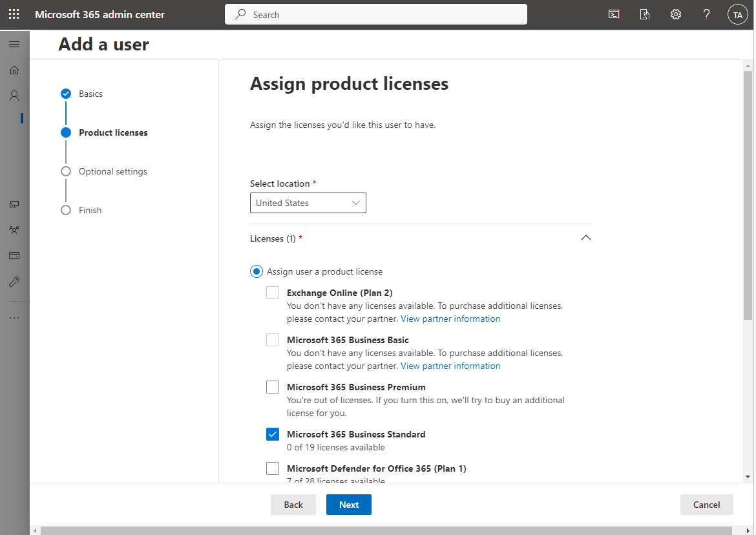Open admin center Settings gear
The image size is (756, 535).
675,14
